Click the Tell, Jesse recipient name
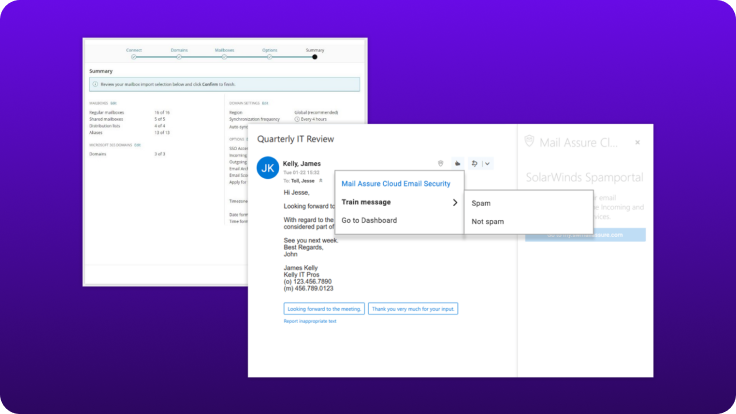Viewport: 736px width, 414px height. tap(303, 181)
